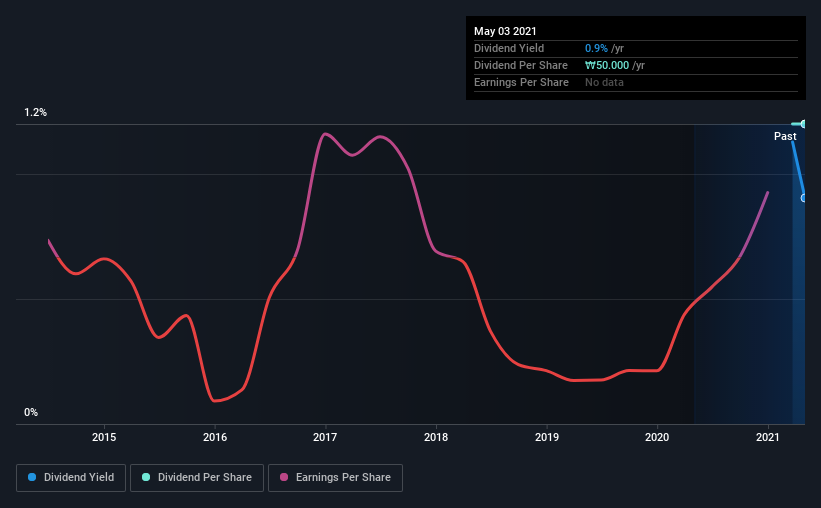Click the 2021 x-axis label

(768, 437)
